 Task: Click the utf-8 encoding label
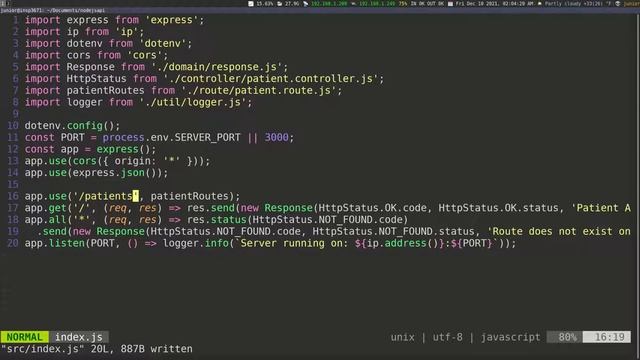coord(447,337)
